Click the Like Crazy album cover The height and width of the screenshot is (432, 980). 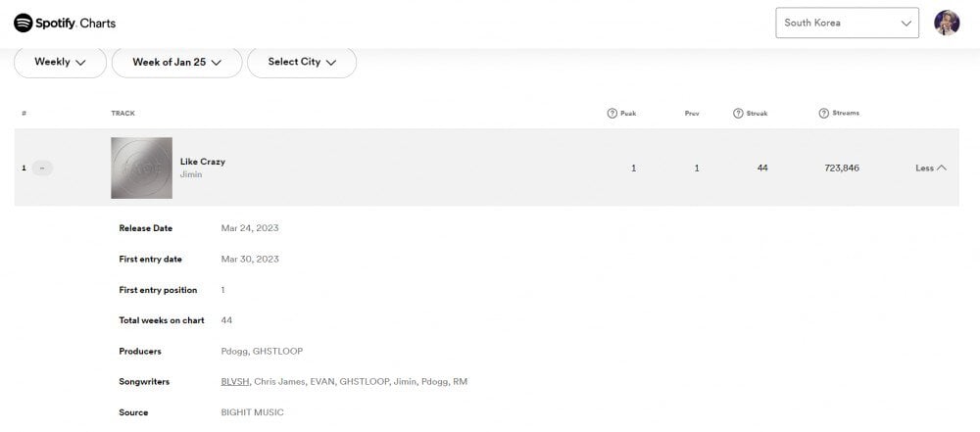[x=141, y=168]
